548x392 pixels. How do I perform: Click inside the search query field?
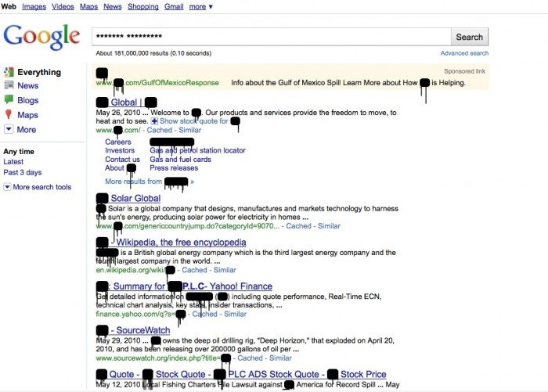point(271,37)
